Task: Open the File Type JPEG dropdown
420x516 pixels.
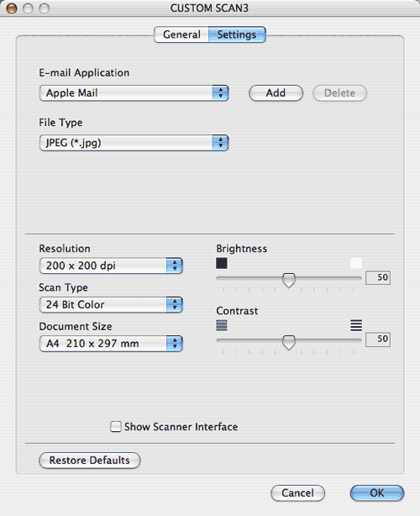Action: (134, 143)
